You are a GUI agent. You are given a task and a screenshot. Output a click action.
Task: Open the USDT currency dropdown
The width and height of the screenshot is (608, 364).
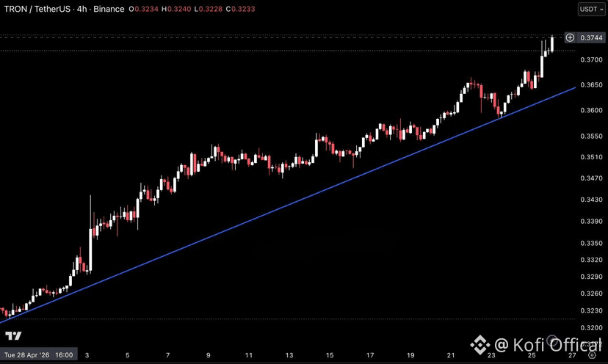591,9
